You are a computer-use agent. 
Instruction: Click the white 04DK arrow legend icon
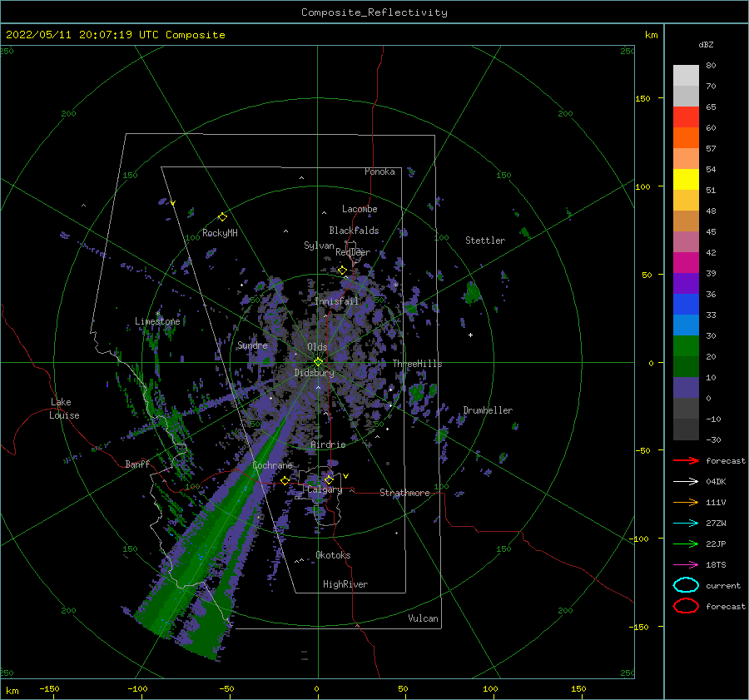[686, 481]
